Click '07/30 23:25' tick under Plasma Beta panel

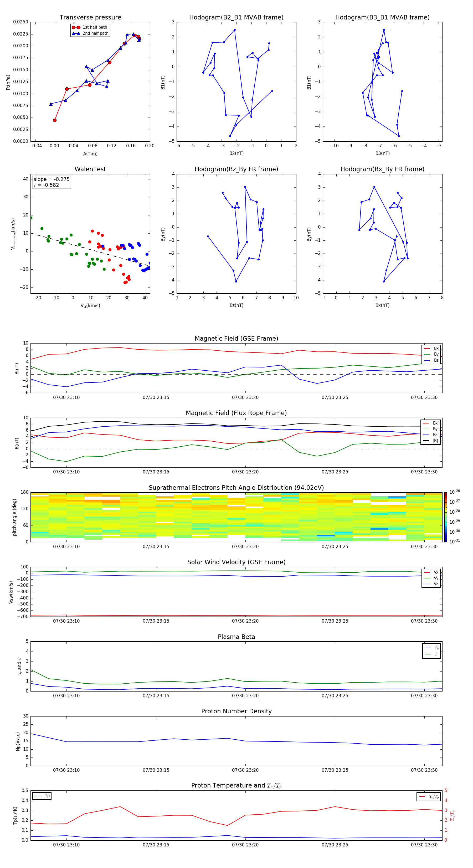click(335, 695)
